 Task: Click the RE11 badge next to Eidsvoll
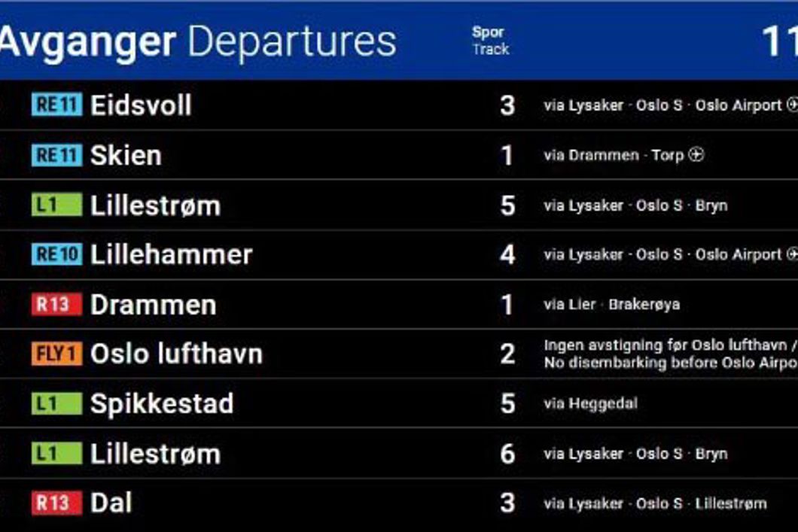(x=56, y=105)
